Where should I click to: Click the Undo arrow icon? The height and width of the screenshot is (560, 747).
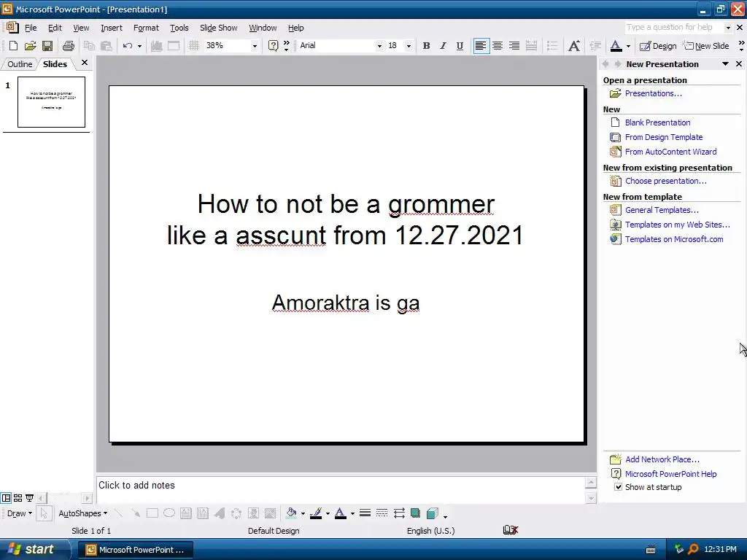[x=127, y=46]
